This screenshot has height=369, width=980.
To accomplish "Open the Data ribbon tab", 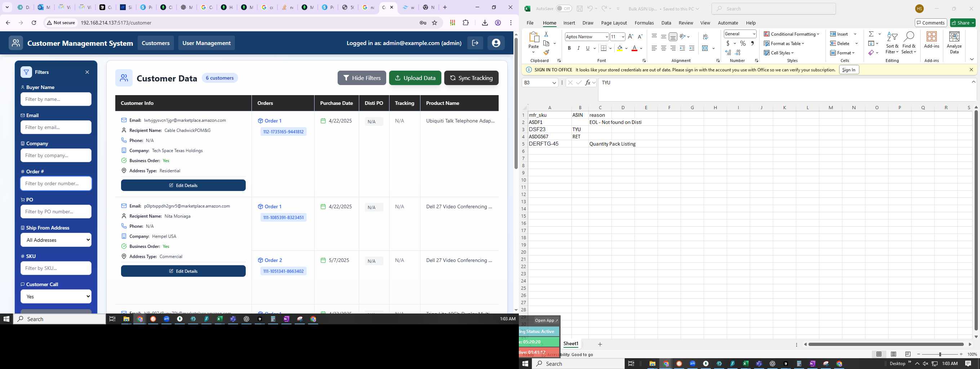I will click(x=666, y=23).
